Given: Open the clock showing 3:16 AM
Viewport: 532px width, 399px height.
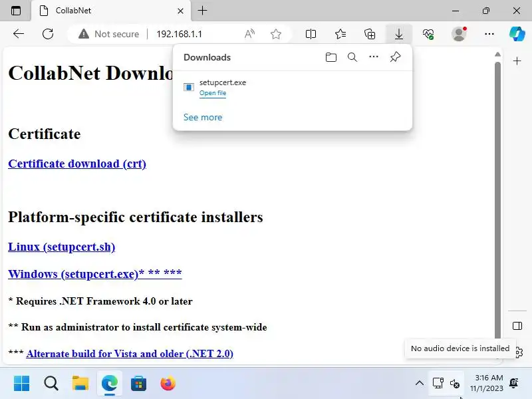Looking at the screenshot, I should 487,383.
